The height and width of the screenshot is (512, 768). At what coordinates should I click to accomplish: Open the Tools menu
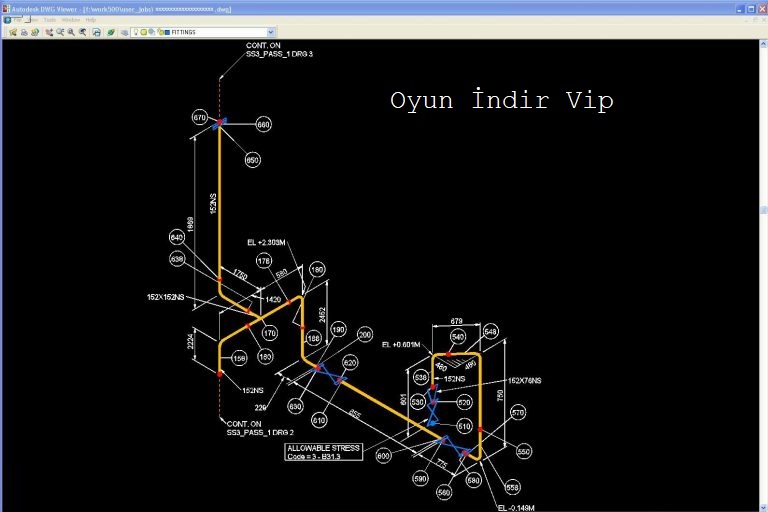point(49,20)
